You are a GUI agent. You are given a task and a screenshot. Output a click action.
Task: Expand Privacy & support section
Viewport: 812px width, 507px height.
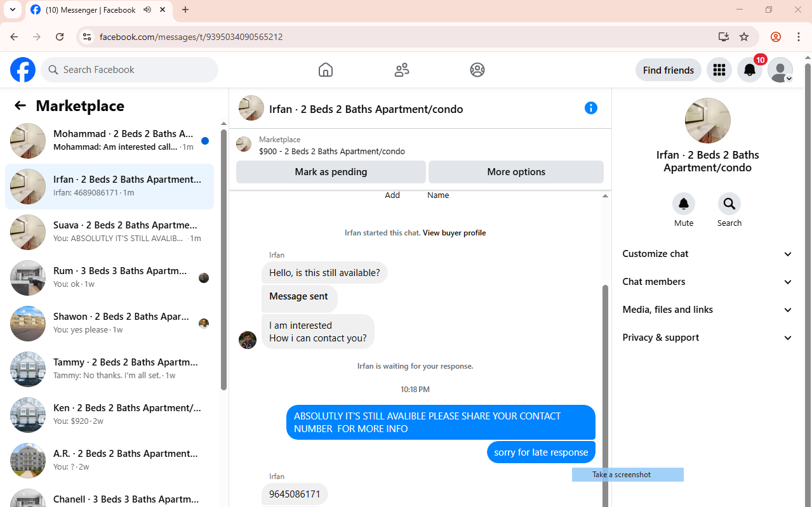(707, 338)
